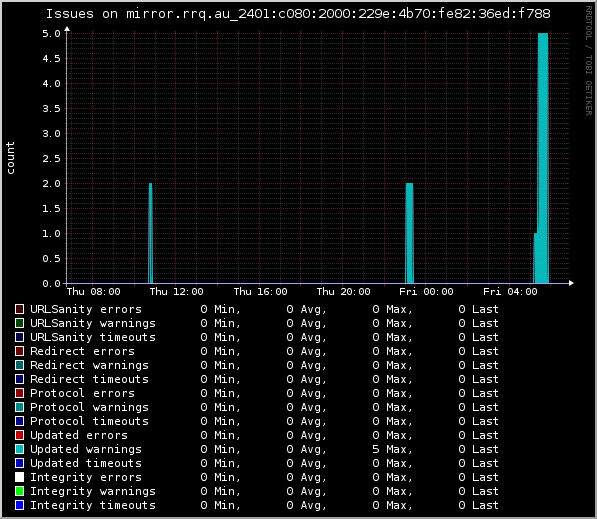Image resolution: width=597 pixels, height=519 pixels.
Task: Click the count y-axis label
Action: (10, 158)
